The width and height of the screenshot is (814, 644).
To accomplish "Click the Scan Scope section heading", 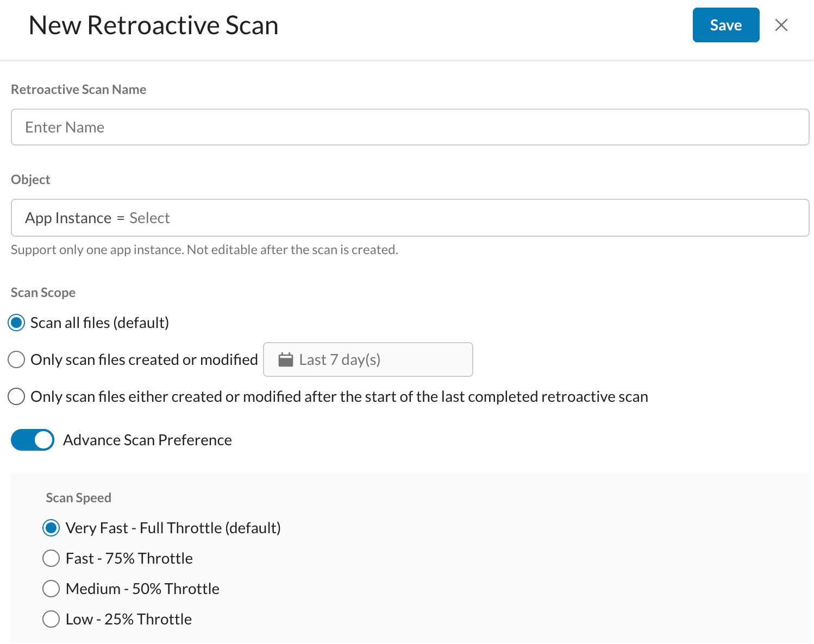I will click(43, 293).
